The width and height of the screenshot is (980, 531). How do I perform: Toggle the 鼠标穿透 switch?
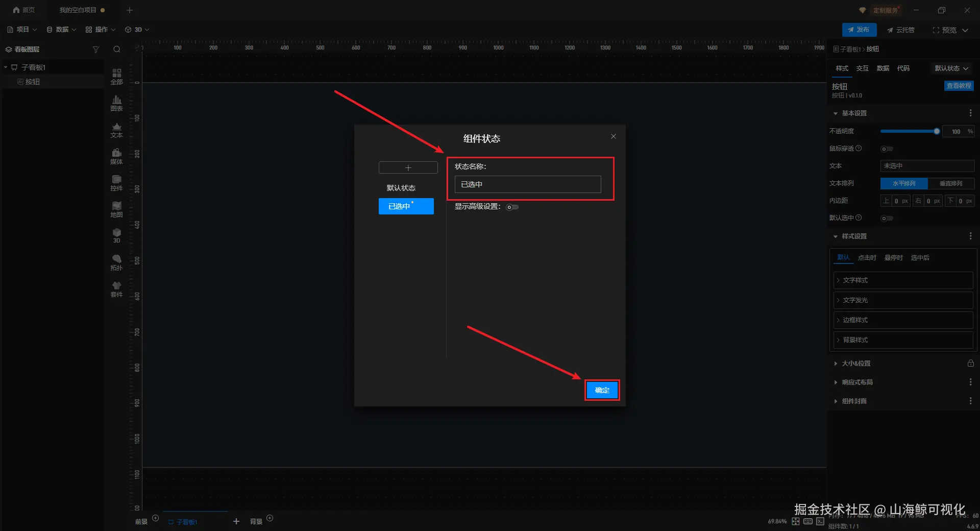pos(887,149)
